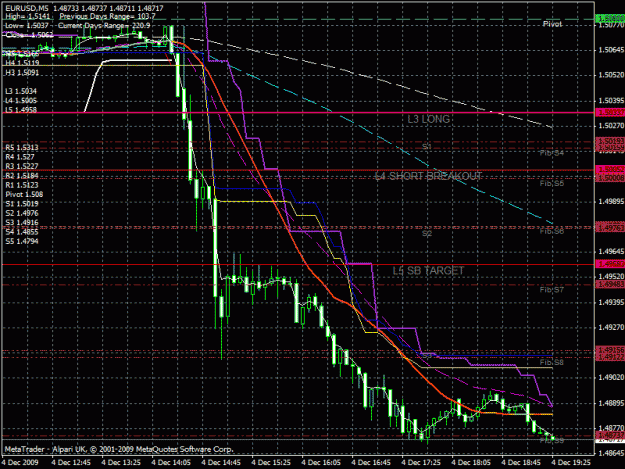Select the '4 Dec 2009' date label
The width and height of the screenshot is (625, 469).
[20, 463]
